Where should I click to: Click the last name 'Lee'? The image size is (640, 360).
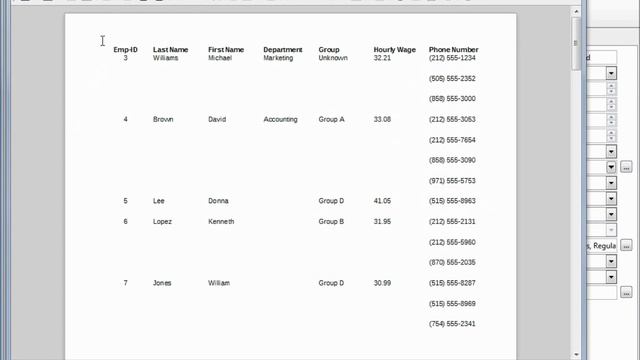point(158,201)
